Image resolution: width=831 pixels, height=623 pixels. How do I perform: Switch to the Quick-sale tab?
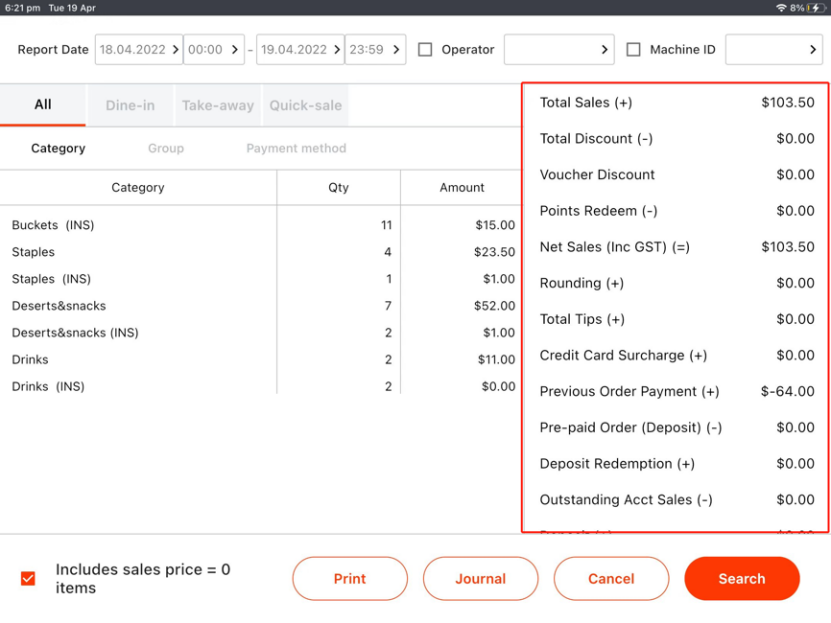click(x=305, y=105)
